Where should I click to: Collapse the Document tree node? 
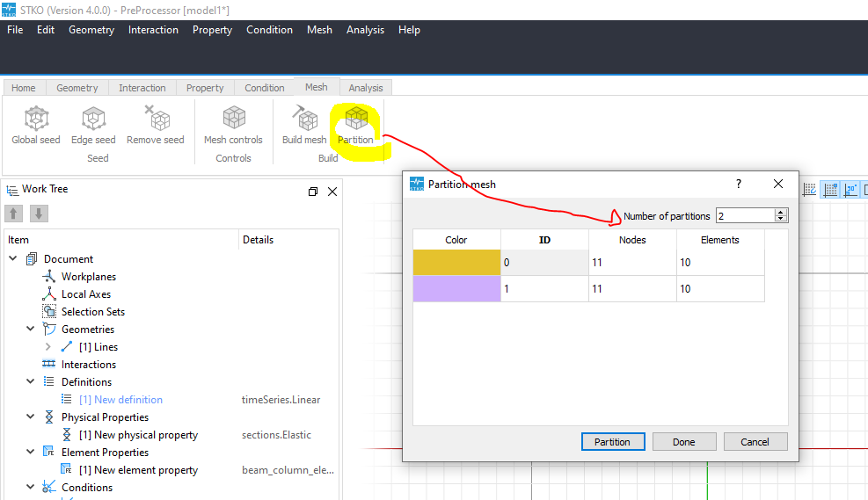(13, 258)
